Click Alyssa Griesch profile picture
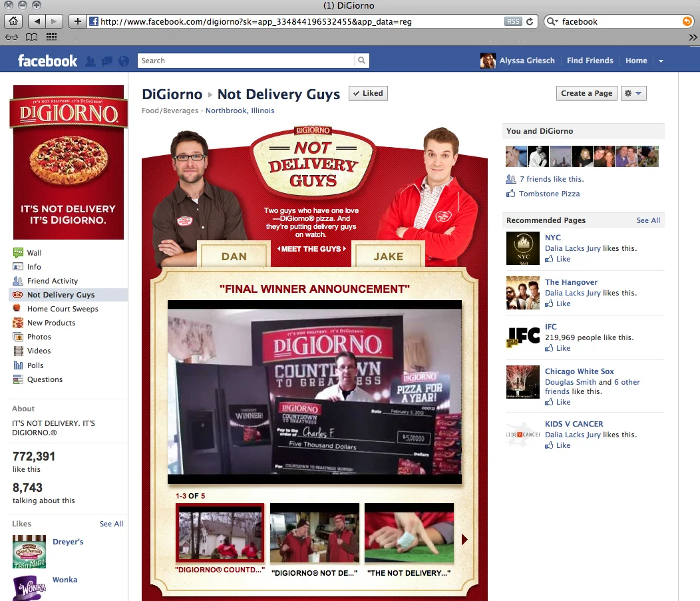The width and height of the screenshot is (700, 601). point(488,61)
